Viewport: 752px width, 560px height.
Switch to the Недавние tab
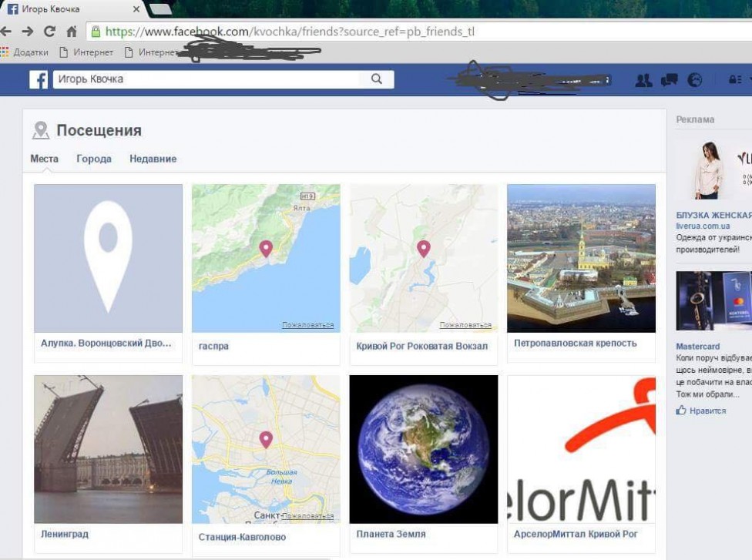153,159
